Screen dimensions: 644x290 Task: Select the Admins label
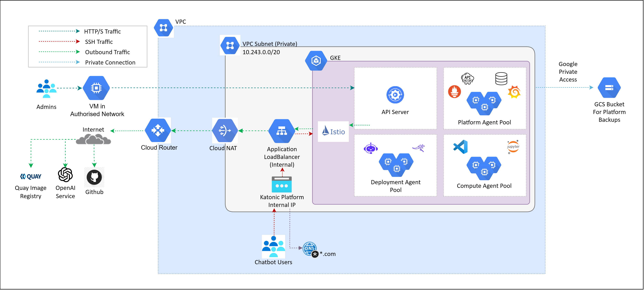46,107
